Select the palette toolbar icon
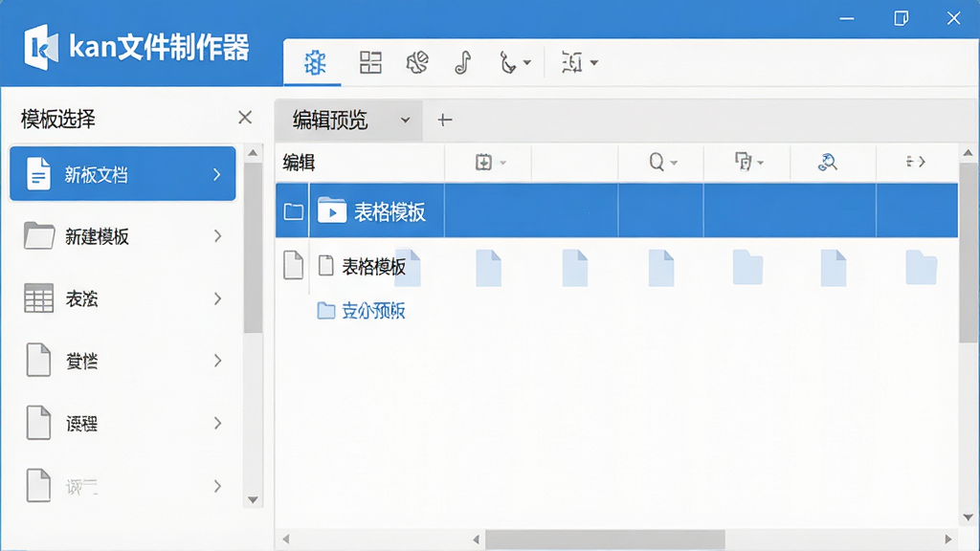980x551 pixels. 417,62
